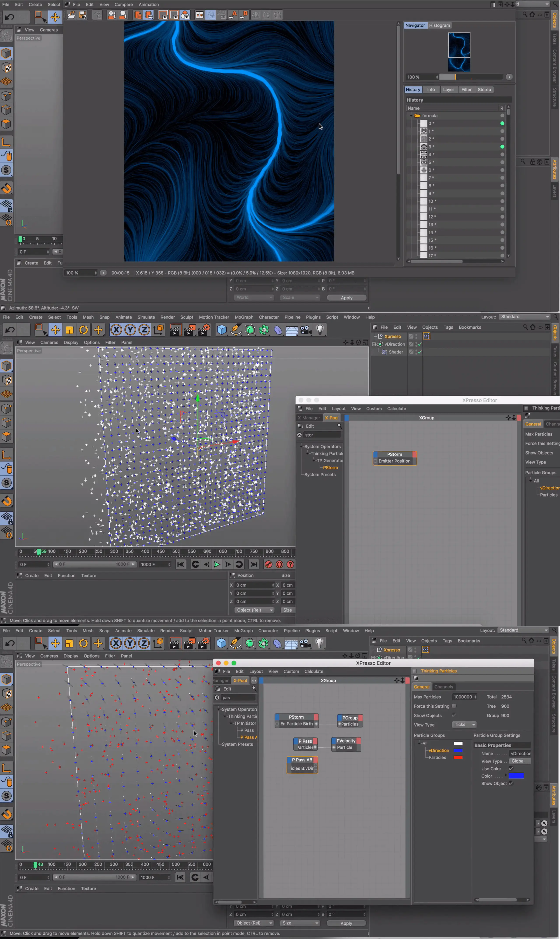Toggle the AB compare icon in Picture Viewer
The image size is (560, 939).
tap(200, 15)
